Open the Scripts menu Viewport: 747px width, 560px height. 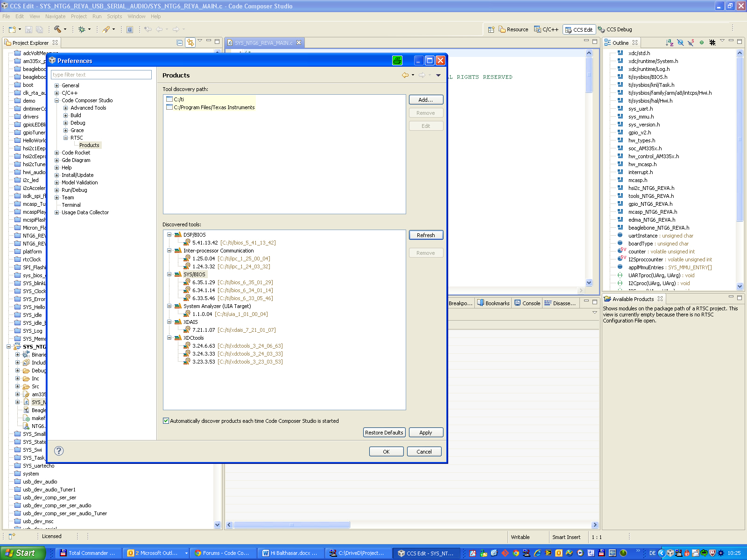pos(114,16)
